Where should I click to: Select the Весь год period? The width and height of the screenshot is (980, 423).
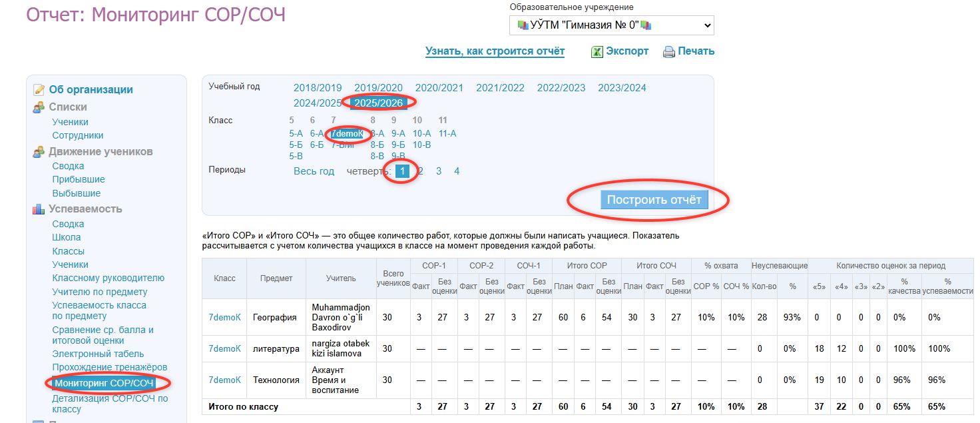click(314, 171)
